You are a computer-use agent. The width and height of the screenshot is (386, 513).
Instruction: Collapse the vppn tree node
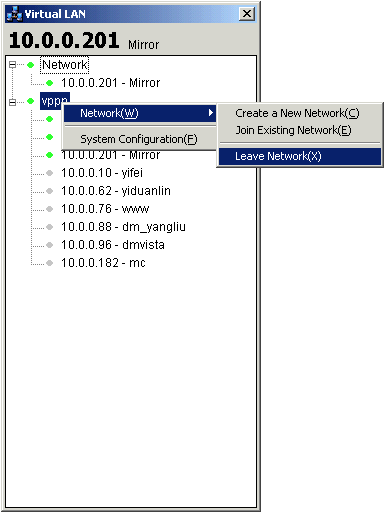(12, 102)
